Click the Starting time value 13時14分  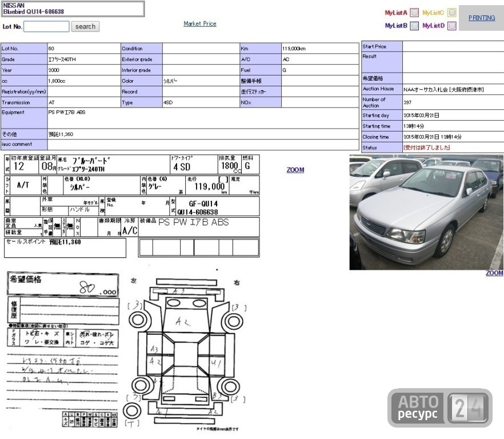click(414, 126)
